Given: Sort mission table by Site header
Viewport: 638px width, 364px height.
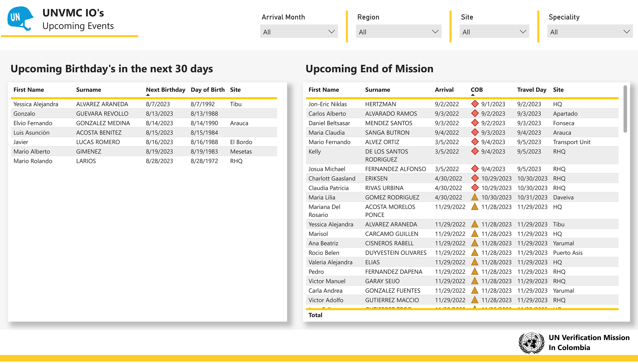Looking at the screenshot, I should tap(558, 90).
